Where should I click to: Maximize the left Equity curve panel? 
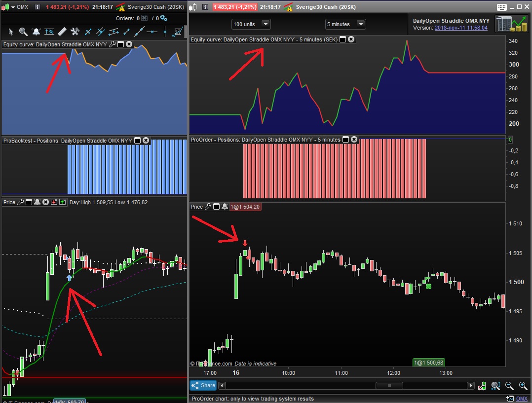(120, 44)
